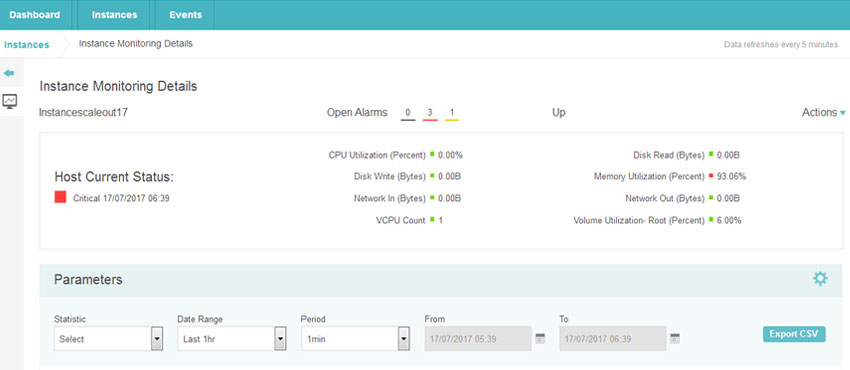
Task: Click the Export CSV button
Action: 794,334
